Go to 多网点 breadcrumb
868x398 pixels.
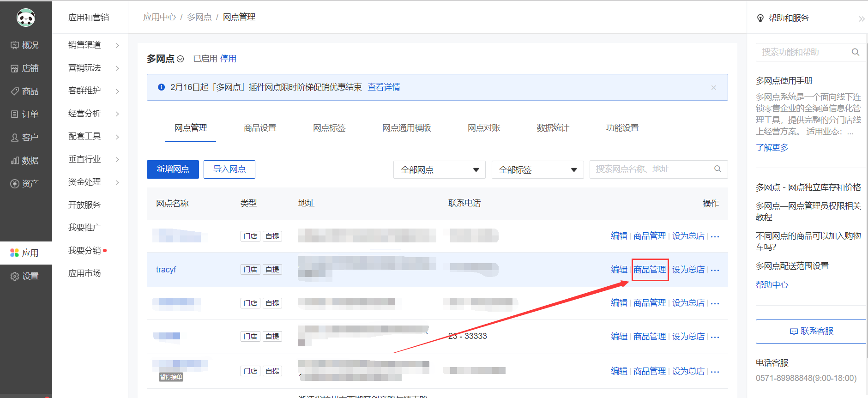pyautogui.click(x=199, y=17)
